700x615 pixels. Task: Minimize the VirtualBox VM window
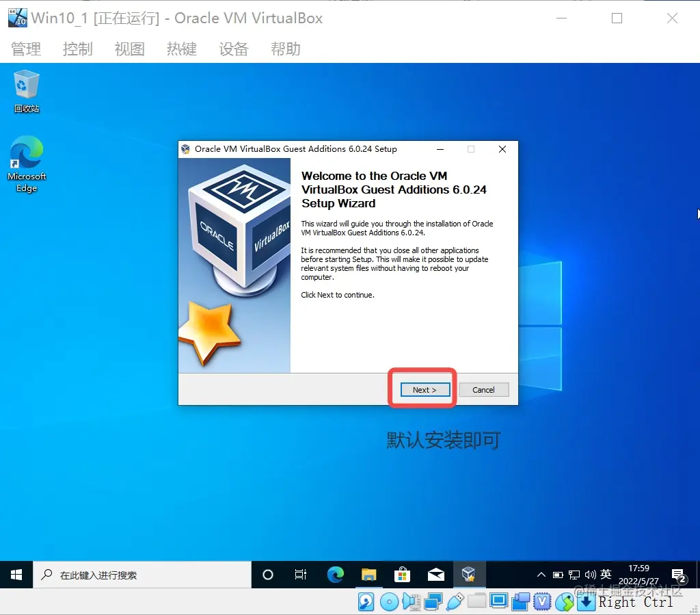click(562, 18)
